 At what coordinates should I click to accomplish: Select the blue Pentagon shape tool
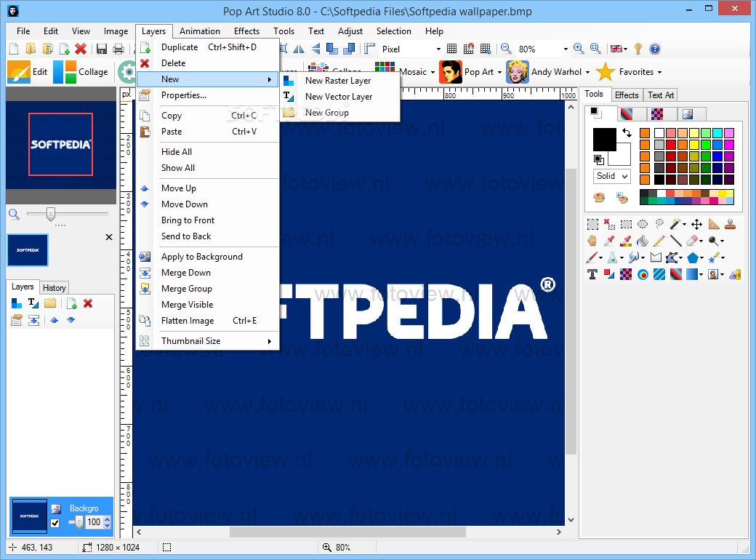tap(692, 257)
